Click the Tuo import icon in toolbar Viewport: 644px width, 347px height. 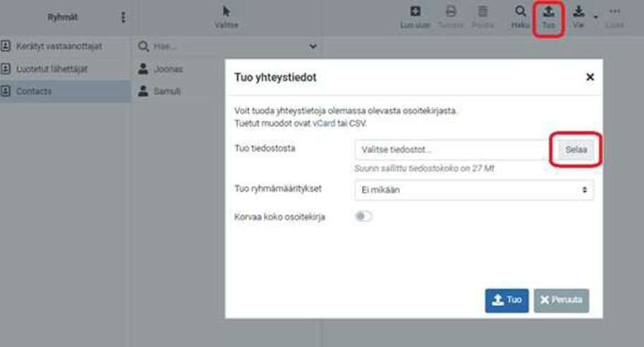click(x=548, y=12)
